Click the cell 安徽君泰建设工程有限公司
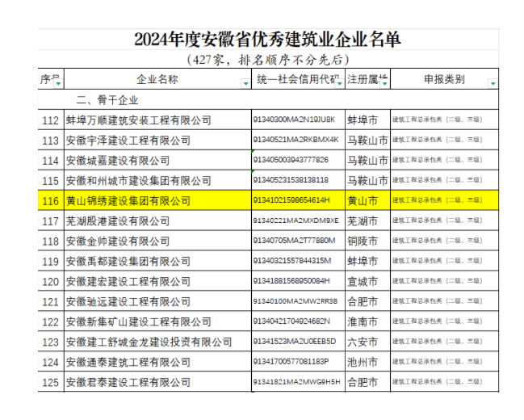Viewport: 524px width, 420px height. [128, 381]
